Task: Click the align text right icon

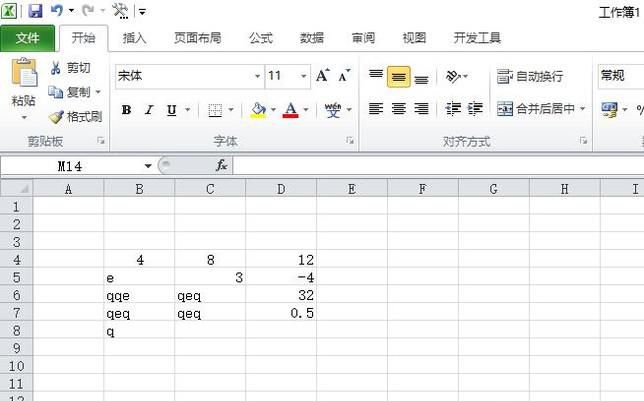Action: [421, 109]
